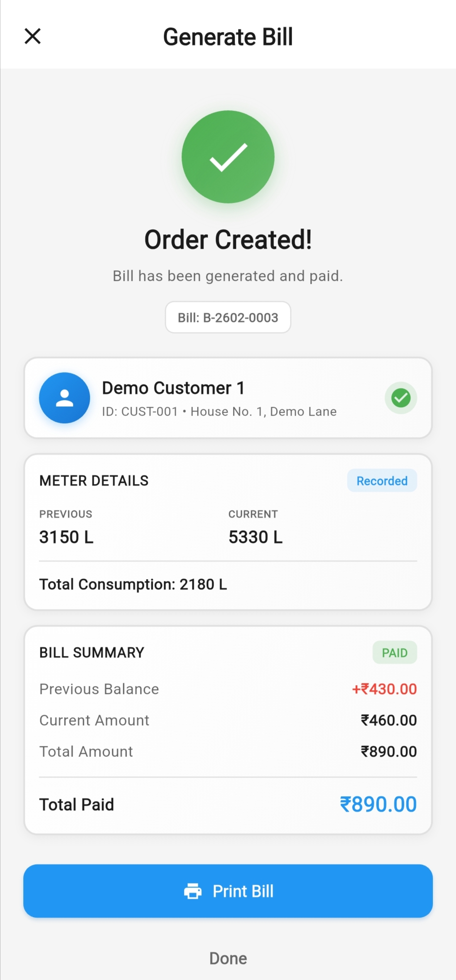Image resolution: width=456 pixels, height=980 pixels.
Task: Close the Generate Bill screen
Action: [33, 36]
